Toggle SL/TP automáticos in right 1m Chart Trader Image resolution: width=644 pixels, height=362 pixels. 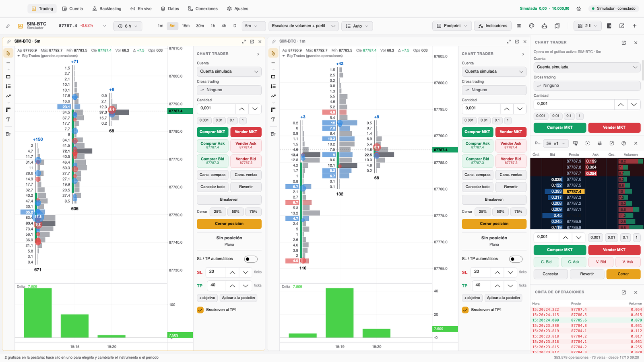[x=516, y=259]
